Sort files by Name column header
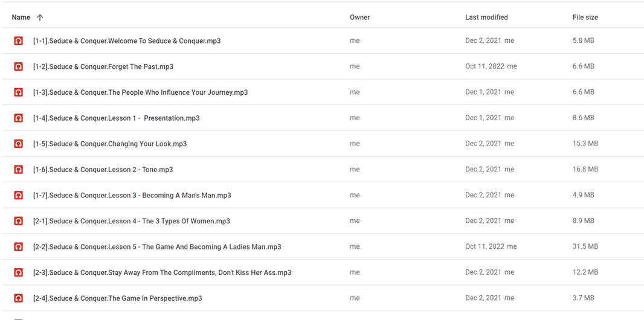644x320 pixels. (21, 18)
